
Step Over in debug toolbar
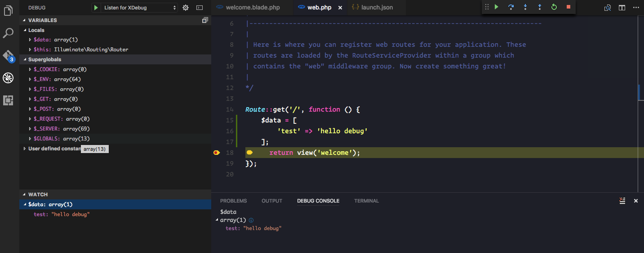pos(511,7)
